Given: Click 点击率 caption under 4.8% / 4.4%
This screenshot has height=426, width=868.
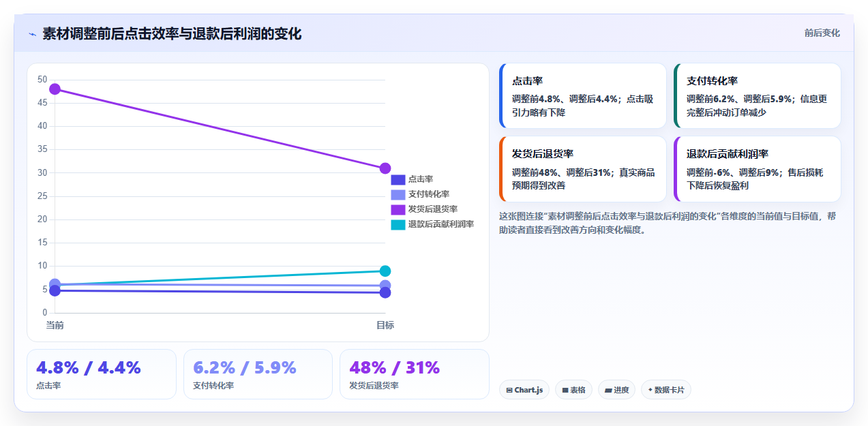Looking at the screenshot, I should [48, 386].
